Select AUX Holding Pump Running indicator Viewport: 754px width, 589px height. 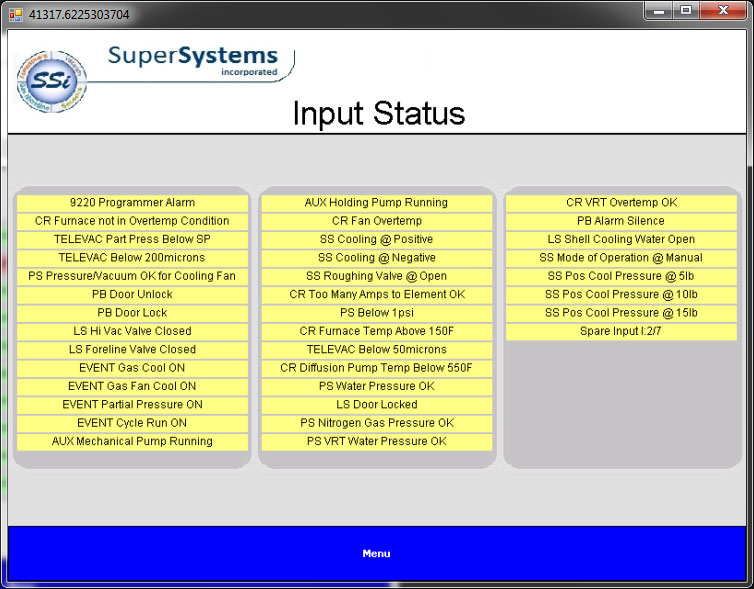376,203
